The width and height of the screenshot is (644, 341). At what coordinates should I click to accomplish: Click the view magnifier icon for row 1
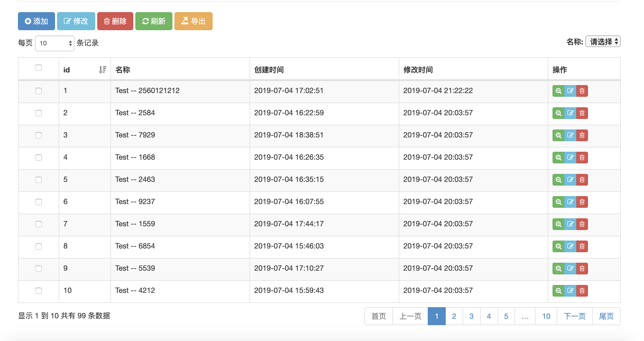pos(558,91)
